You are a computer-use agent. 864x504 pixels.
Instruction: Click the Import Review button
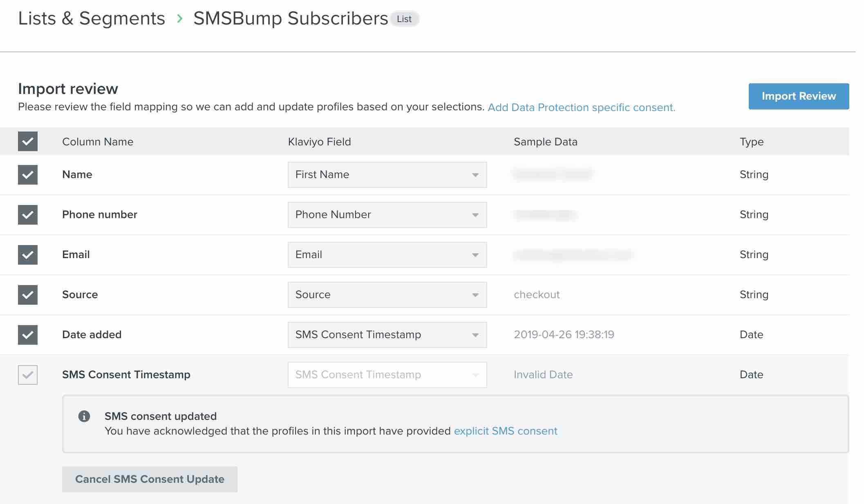pos(799,96)
